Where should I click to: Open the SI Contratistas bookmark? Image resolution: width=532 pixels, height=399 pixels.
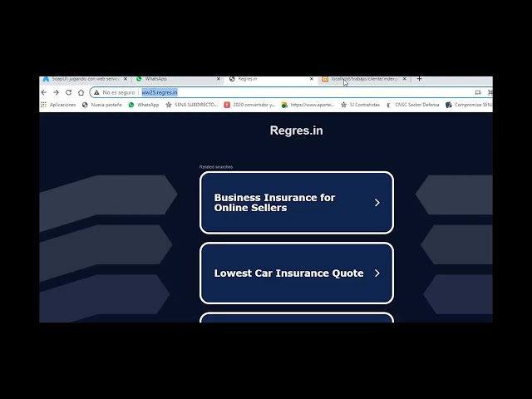[x=360, y=105]
